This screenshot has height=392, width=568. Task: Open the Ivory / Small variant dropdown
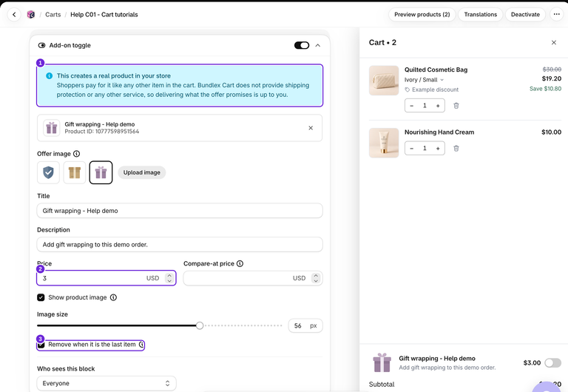pos(424,80)
